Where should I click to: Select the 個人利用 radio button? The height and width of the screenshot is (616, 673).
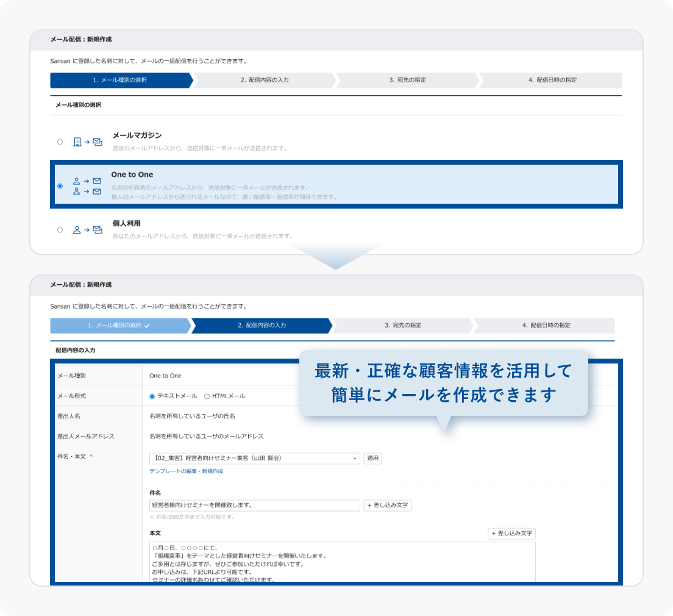point(60,231)
